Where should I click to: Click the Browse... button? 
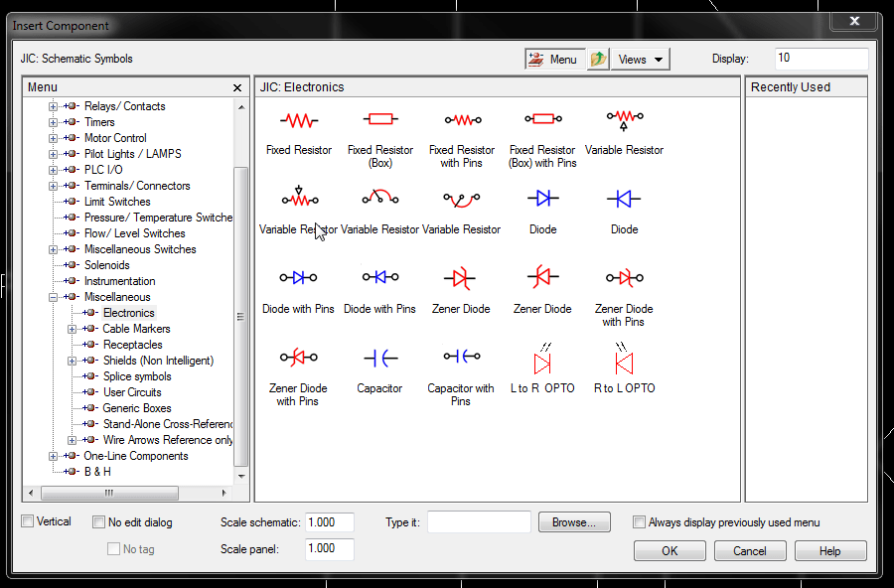pyautogui.click(x=573, y=521)
